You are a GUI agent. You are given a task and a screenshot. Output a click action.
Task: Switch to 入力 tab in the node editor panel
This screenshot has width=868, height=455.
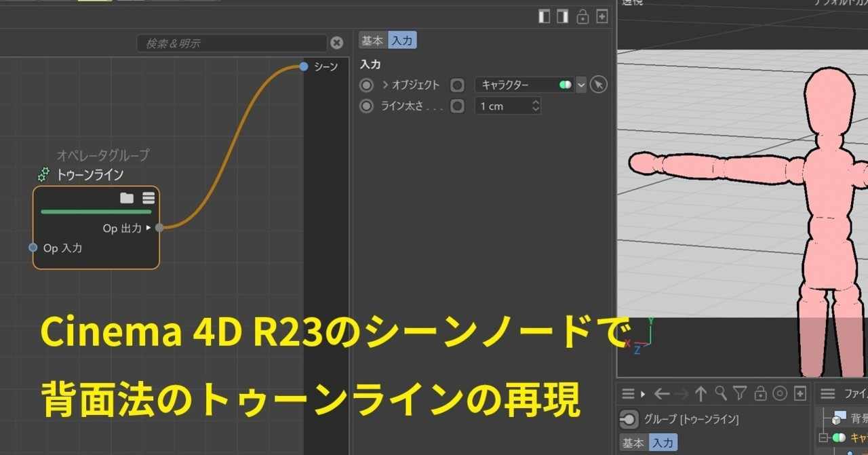(402, 41)
